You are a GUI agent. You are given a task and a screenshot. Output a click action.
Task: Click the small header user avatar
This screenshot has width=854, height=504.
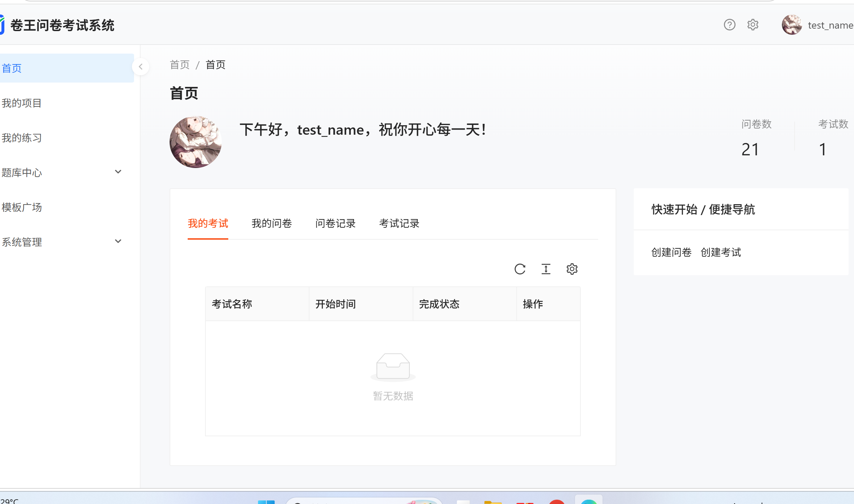pos(792,25)
